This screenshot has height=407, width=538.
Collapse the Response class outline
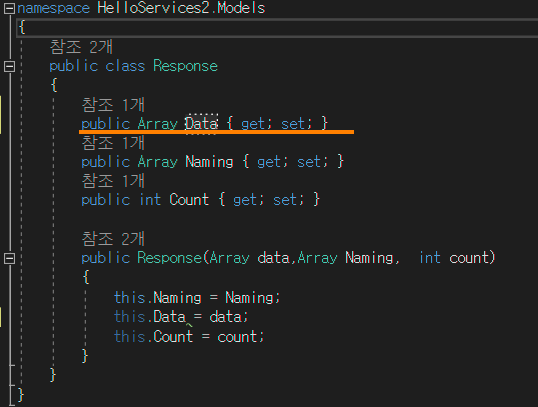pos(9,66)
